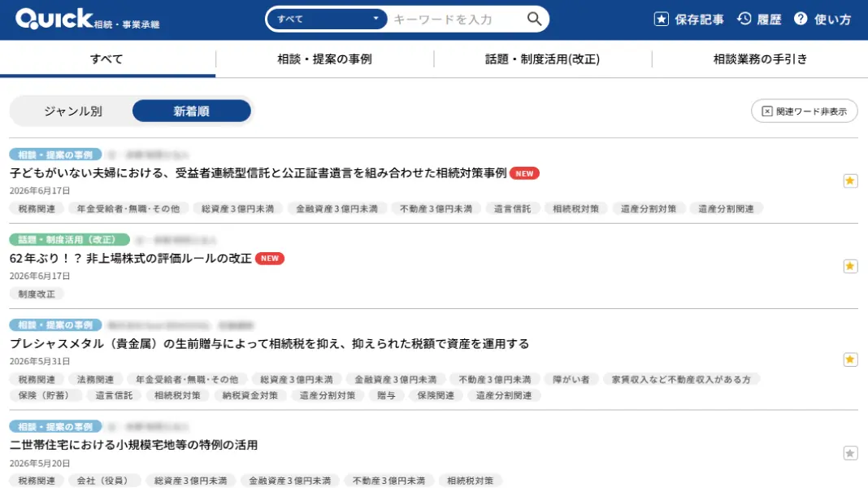Click 話題・制度活用（改正） green badge
The width and height of the screenshot is (868, 488).
tap(69, 240)
